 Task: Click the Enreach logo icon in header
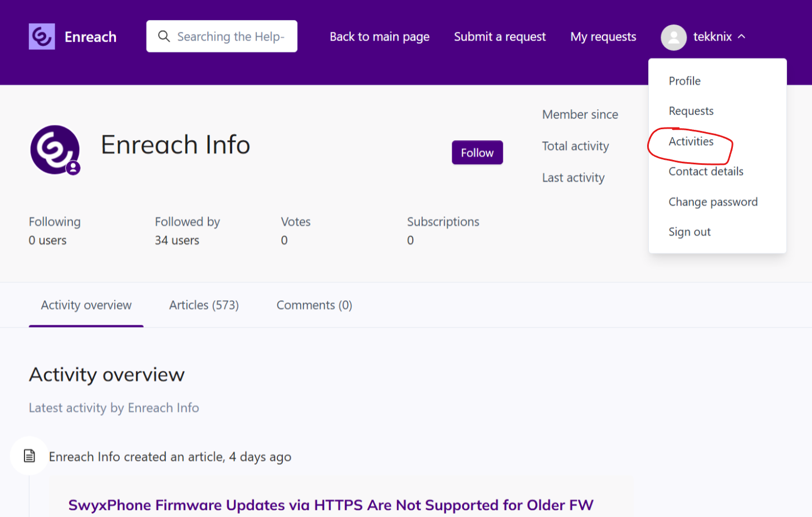(42, 37)
